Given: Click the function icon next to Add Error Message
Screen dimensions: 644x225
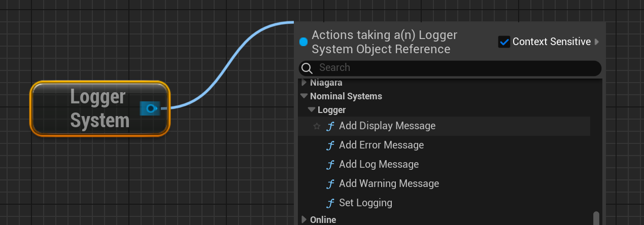Looking at the screenshot, I should click(330, 145).
